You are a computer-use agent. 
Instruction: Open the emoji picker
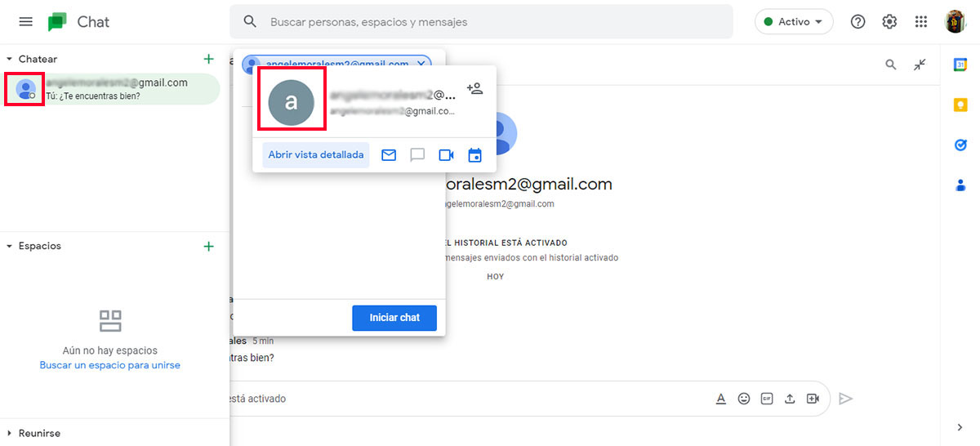[744, 399]
